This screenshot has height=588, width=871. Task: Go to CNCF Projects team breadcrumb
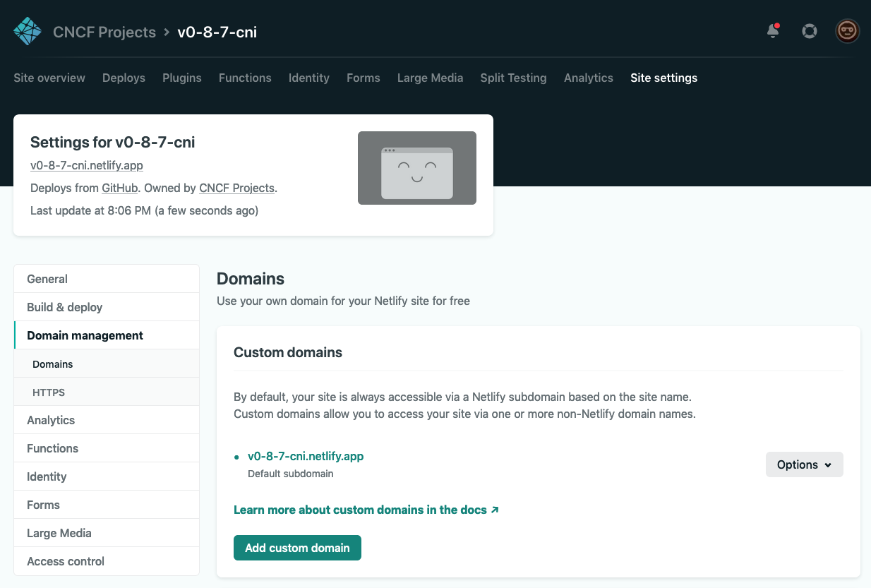tap(104, 32)
